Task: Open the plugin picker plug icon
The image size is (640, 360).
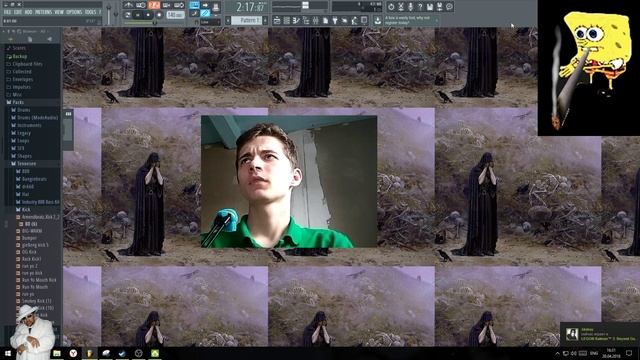Action: (335, 20)
